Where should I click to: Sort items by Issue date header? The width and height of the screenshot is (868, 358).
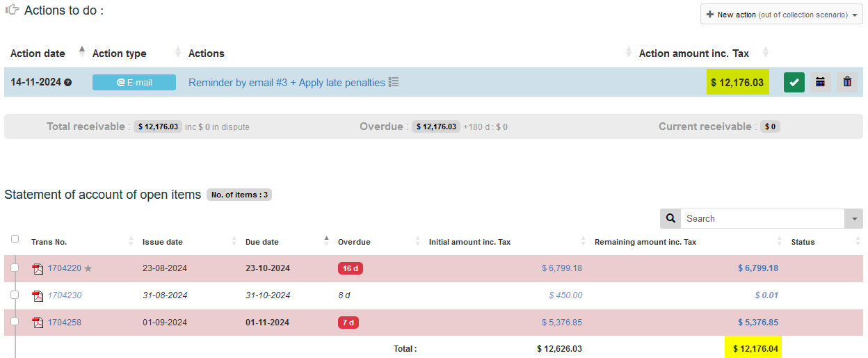pos(163,242)
